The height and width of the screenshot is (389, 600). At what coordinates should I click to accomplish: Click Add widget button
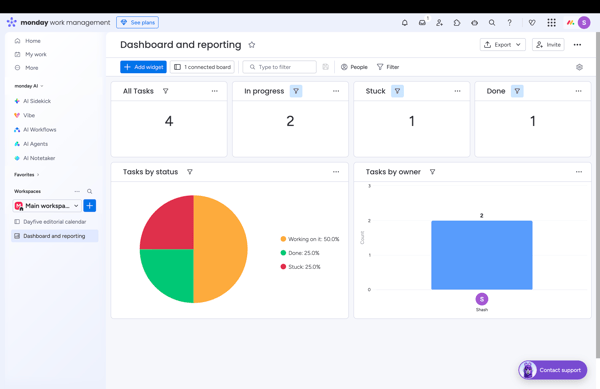[x=143, y=67]
